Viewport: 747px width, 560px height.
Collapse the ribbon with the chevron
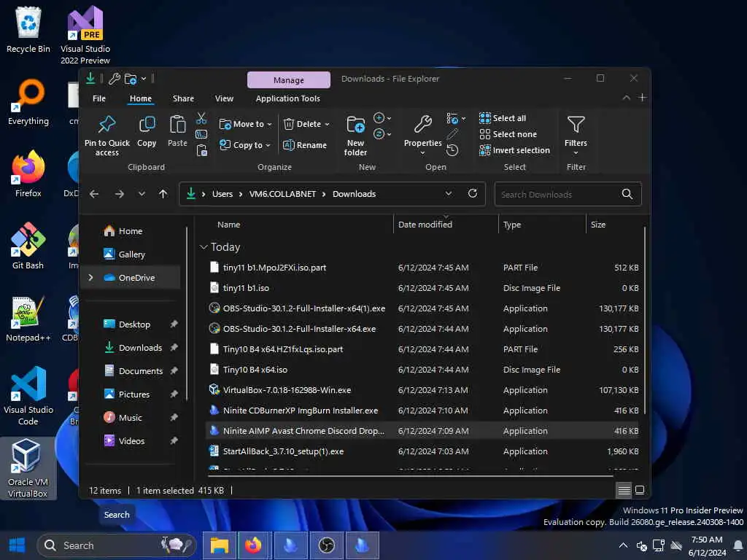point(627,98)
